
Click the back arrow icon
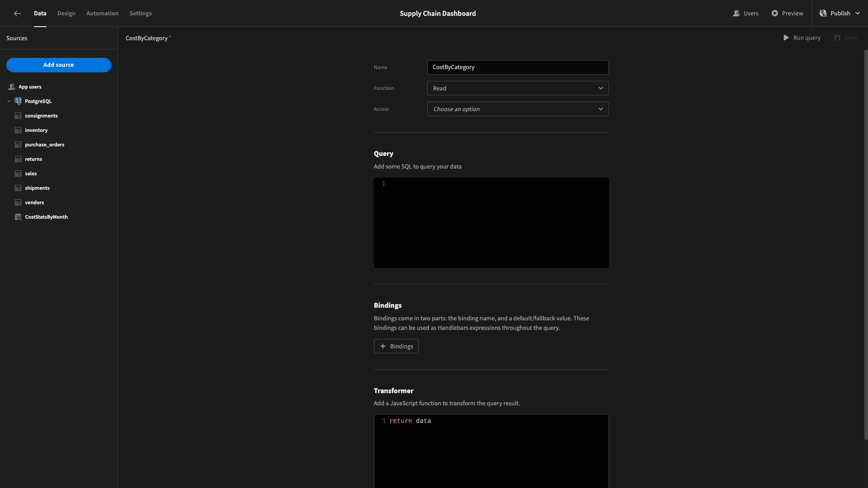click(x=17, y=14)
